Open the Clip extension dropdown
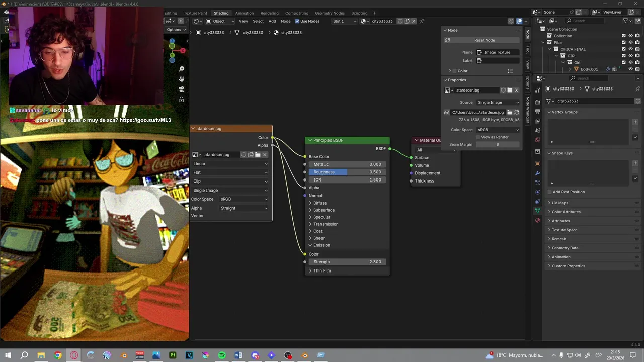 (x=230, y=182)
